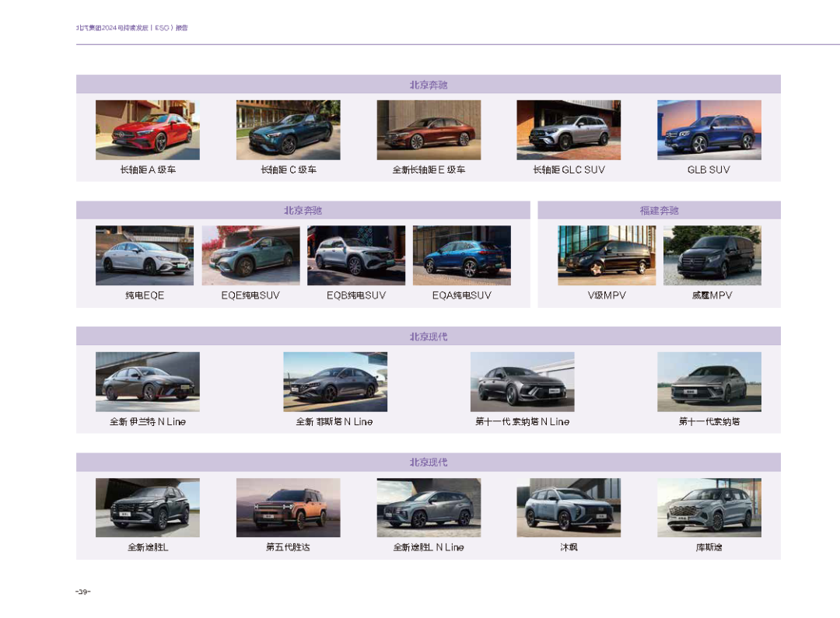Click the caption 全新途胜L
Screen dimensions: 840x618
tap(148, 547)
